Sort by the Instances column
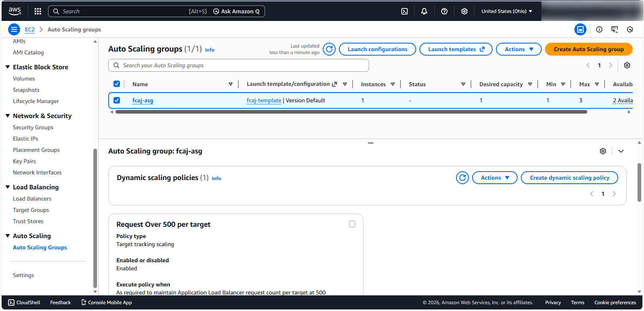Screen dimensions: 644x311 [x=393, y=84]
